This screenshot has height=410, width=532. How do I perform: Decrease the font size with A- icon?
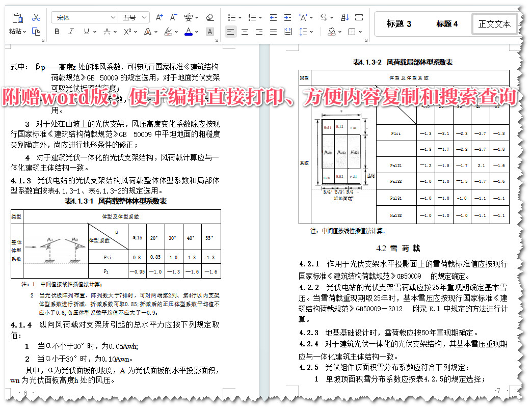point(173,16)
